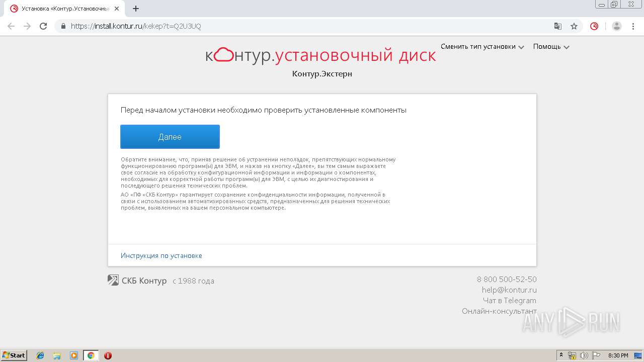This screenshot has height=362, width=644.
Task: Open Chrome's three-dot menu
Action: pos(633,26)
